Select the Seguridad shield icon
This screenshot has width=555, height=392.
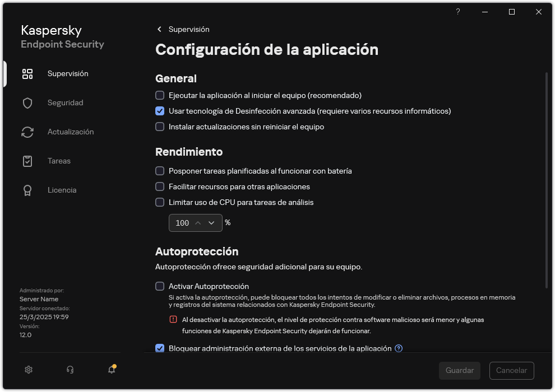point(27,102)
